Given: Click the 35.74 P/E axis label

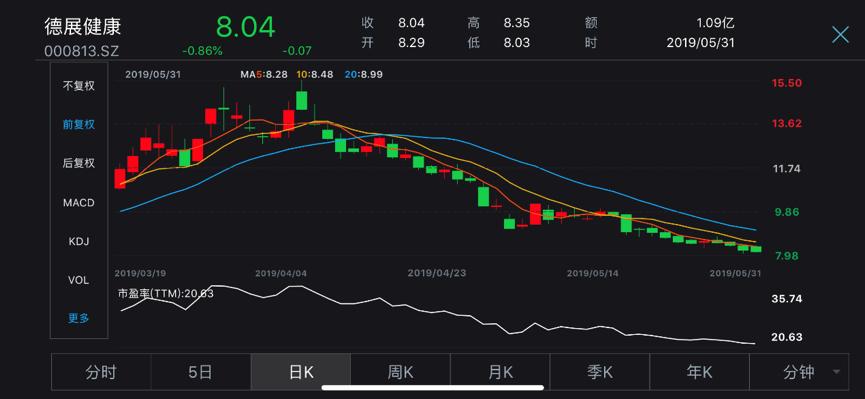Looking at the screenshot, I should [787, 299].
